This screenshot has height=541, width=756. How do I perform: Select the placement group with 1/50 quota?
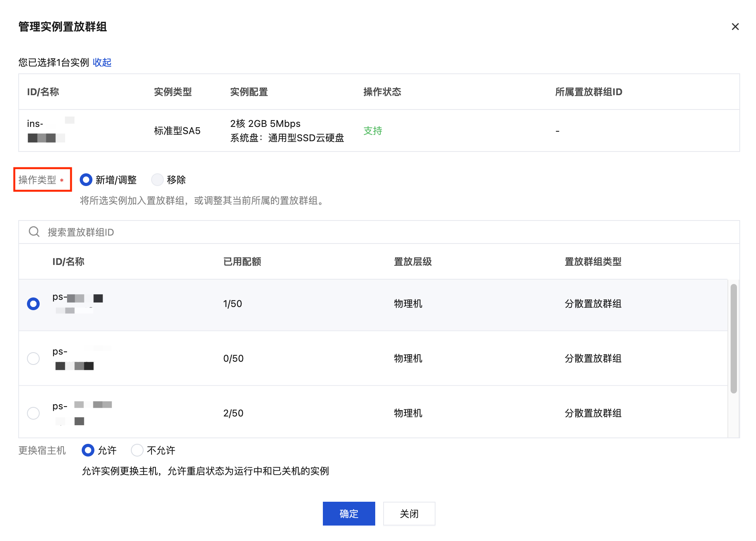[x=33, y=304]
